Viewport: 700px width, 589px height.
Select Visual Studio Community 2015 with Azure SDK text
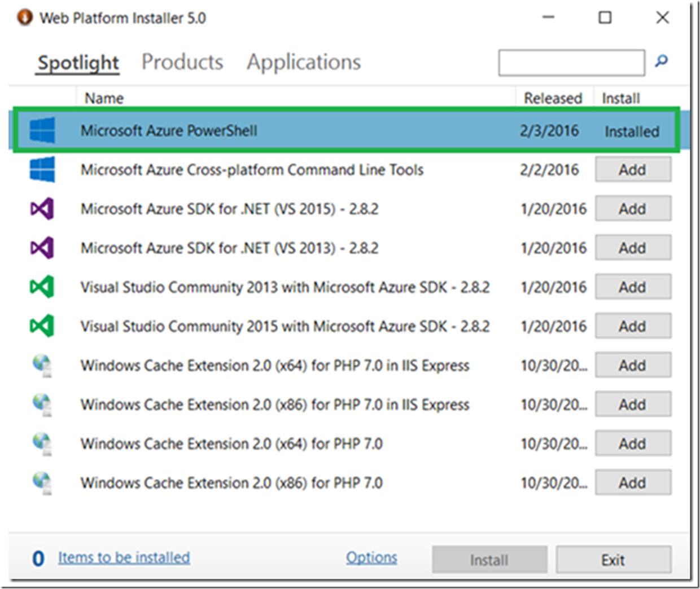(285, 326)
